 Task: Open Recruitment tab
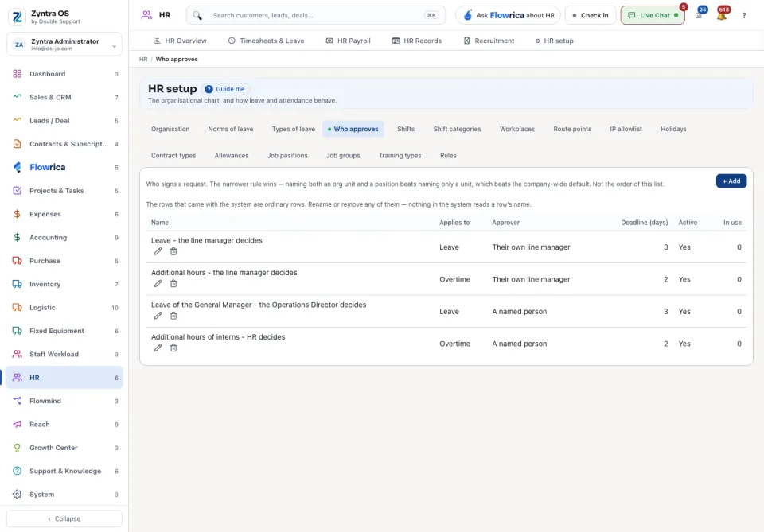click(x=489, y=41)
